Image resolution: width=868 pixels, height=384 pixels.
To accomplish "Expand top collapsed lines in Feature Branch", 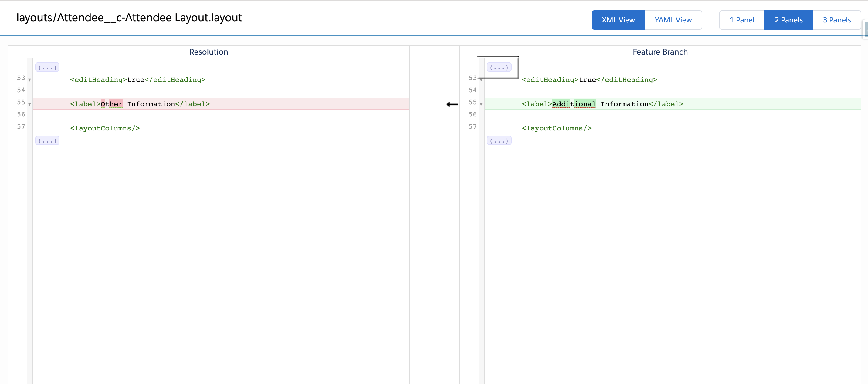I will tap(499, 67).
